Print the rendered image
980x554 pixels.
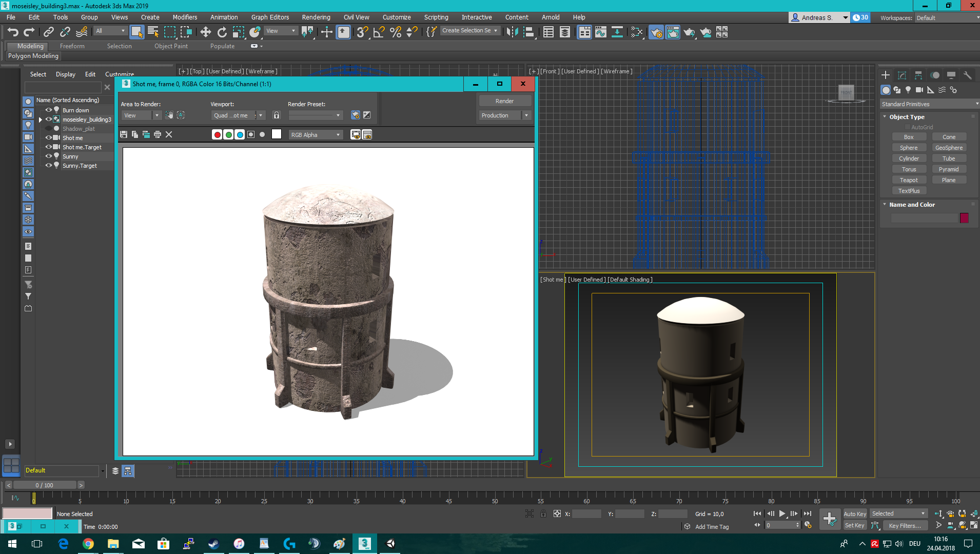(x=157, y=134)
